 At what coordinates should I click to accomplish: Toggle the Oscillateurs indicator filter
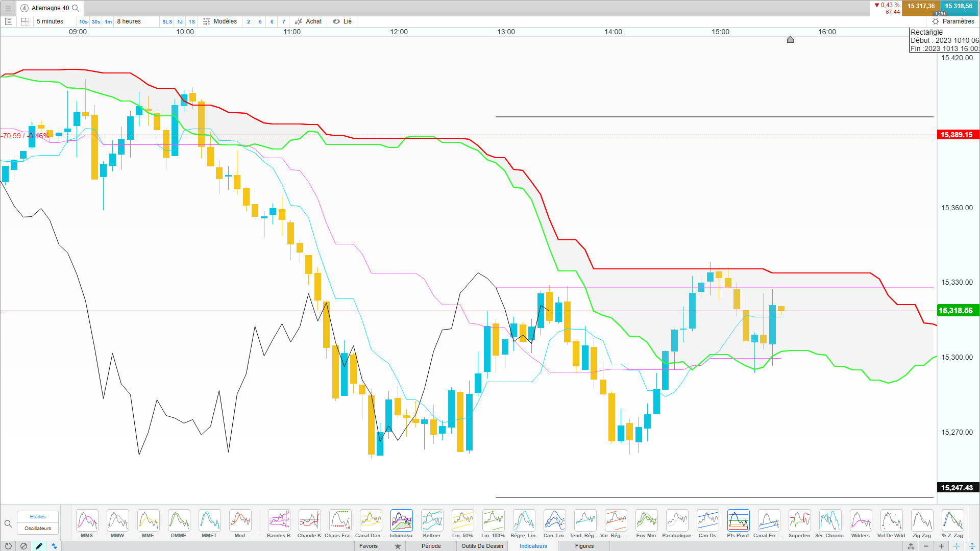click(x=38, y=529)
